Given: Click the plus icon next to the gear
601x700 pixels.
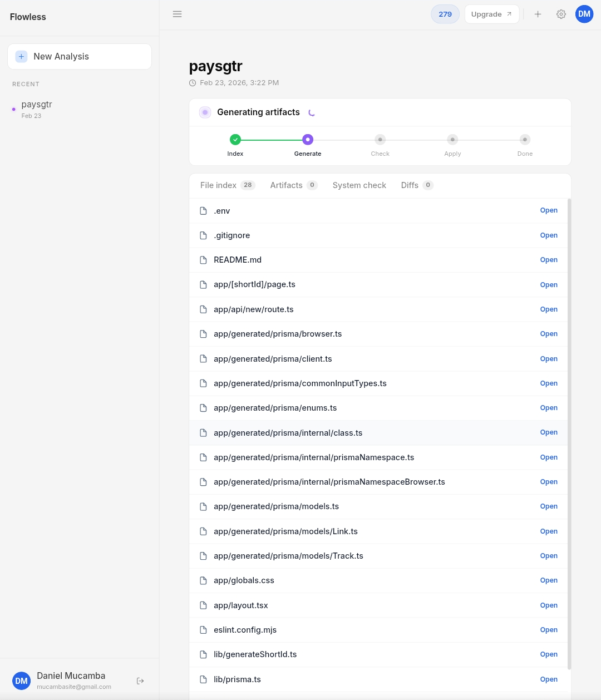Looking at the screenshot, I should tap(538, 14).
